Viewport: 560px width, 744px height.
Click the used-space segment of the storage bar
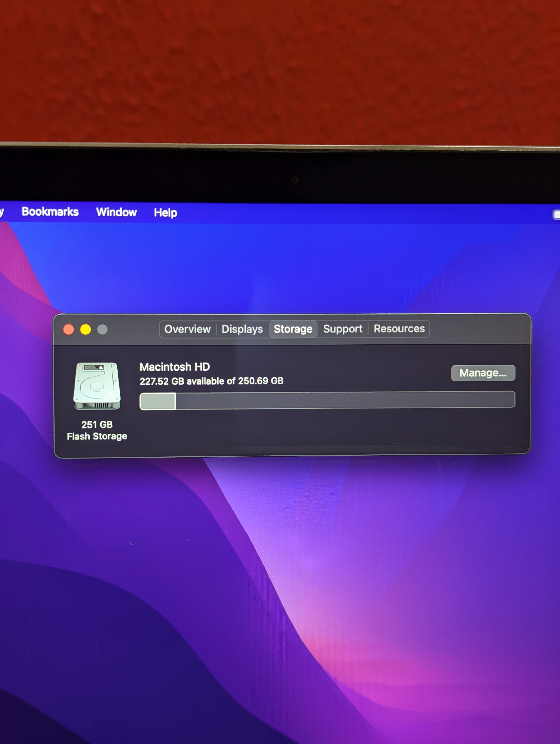tap(158, 401)
